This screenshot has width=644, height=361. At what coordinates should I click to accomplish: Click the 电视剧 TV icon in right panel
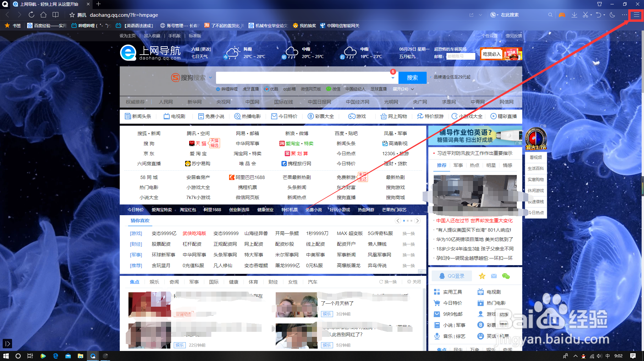coord(480,292)
